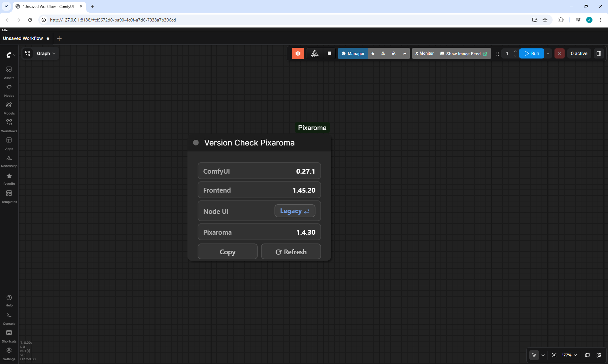
Task: Cancel current run with red X
Action: point(560,53)
